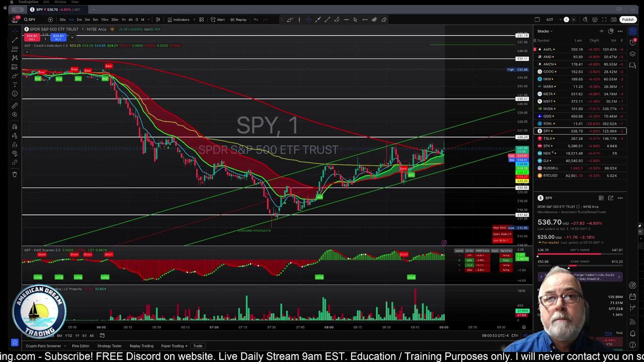Open the go to date icon

pyautogui.click(x=102, y=335)
